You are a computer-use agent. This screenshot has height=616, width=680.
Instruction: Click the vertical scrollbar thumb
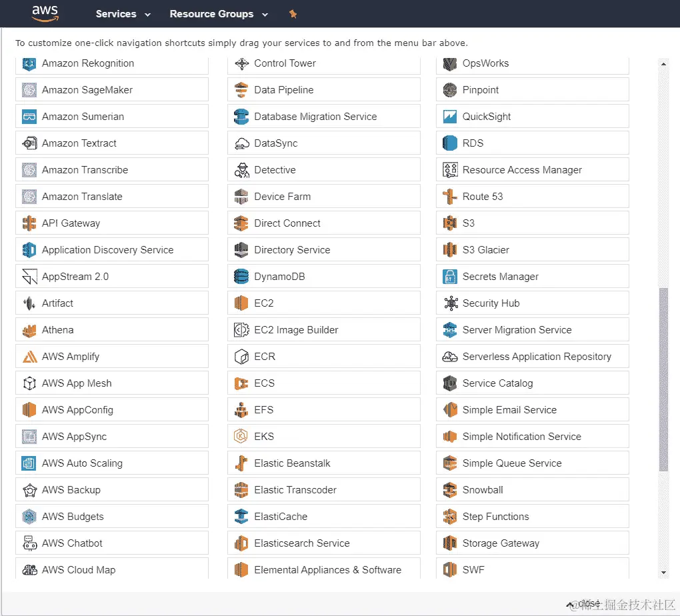tap(663, 379)
